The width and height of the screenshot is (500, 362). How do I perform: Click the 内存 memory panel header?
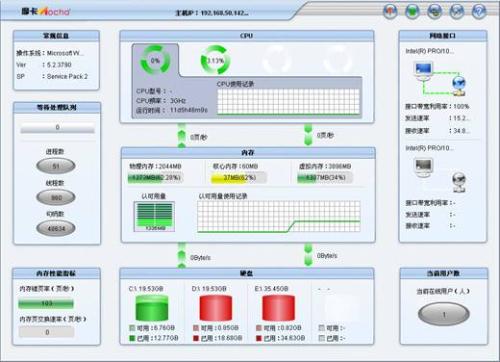[x=248, y=152]
